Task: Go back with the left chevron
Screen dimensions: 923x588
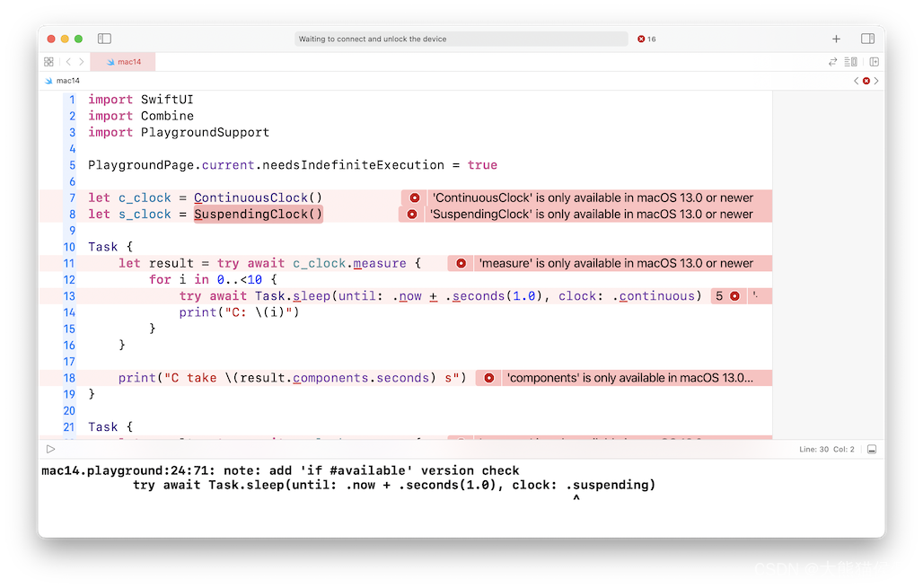Action: tap(68, 62)
